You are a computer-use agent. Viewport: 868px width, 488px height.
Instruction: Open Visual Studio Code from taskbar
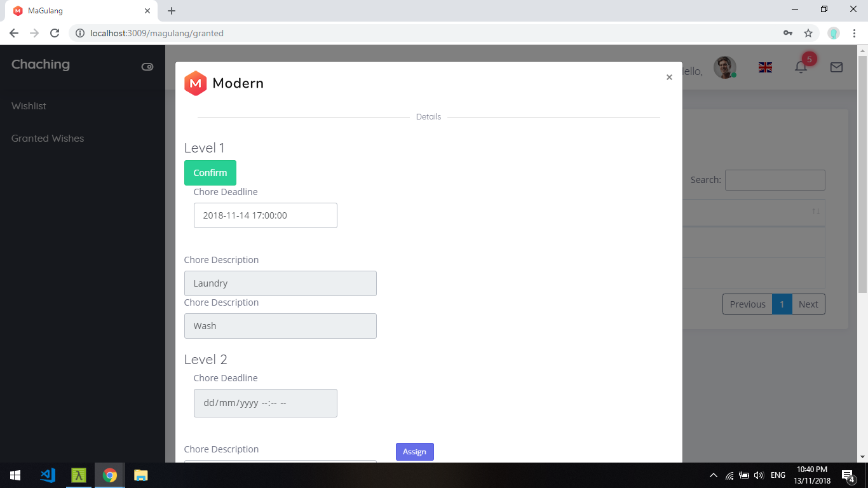click(x=48, y=475)
